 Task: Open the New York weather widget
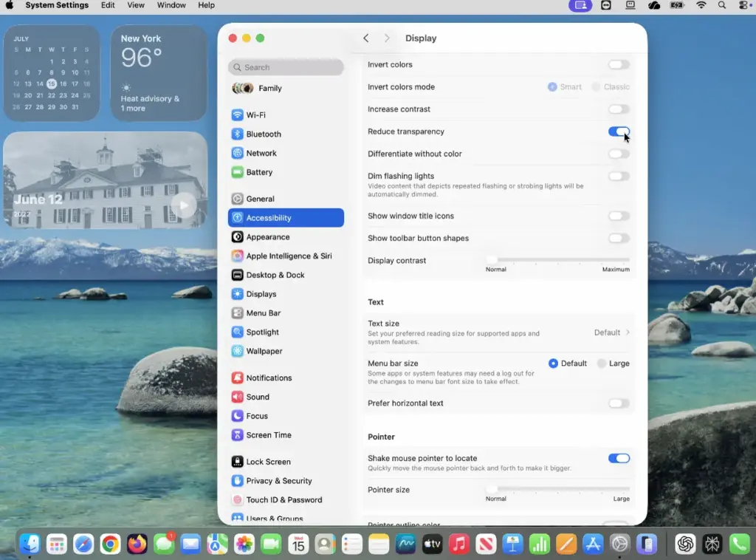pos(159,73)
